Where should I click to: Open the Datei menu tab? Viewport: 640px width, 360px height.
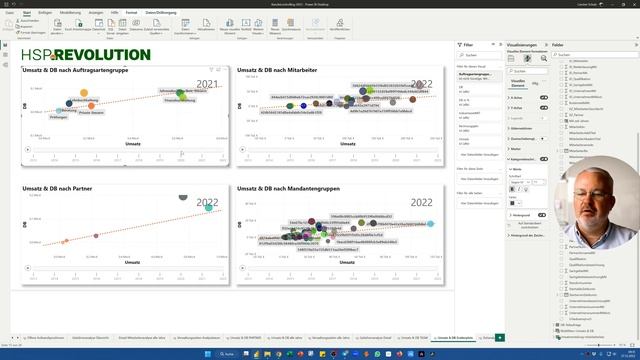pyautogui.click(x=9, y=13)
